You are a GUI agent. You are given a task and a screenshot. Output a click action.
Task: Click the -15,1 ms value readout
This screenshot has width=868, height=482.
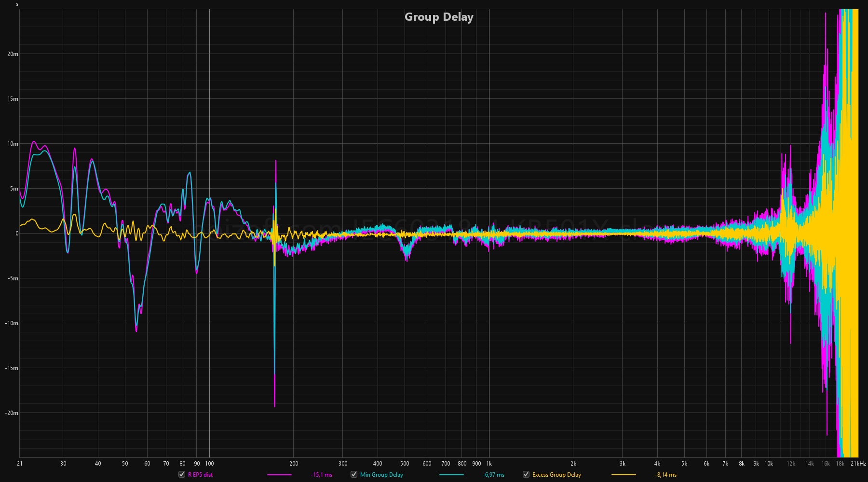(322, 475)
